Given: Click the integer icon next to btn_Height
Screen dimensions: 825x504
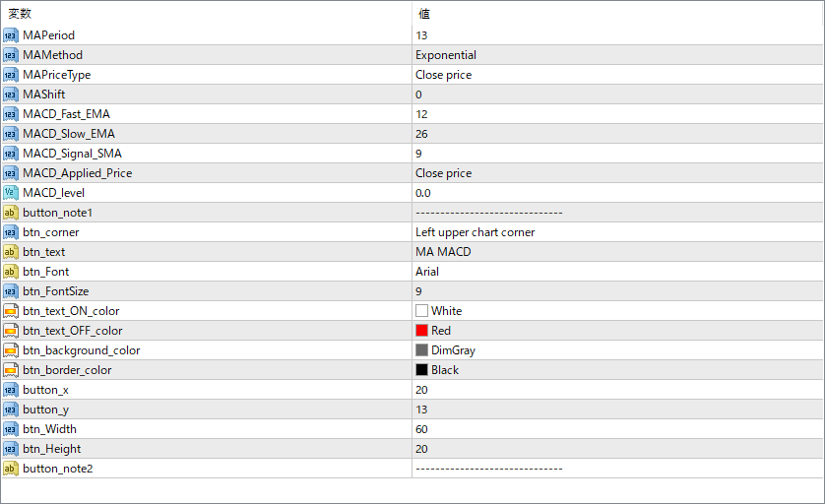Looking at the screenshot, I should [x=11, y=449].
